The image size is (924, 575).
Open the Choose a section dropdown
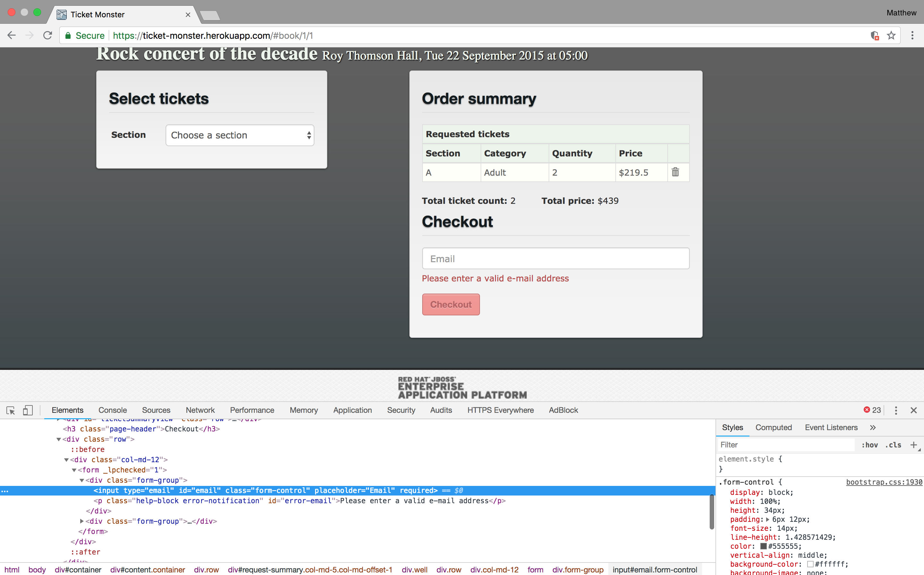tap(240, 135)
